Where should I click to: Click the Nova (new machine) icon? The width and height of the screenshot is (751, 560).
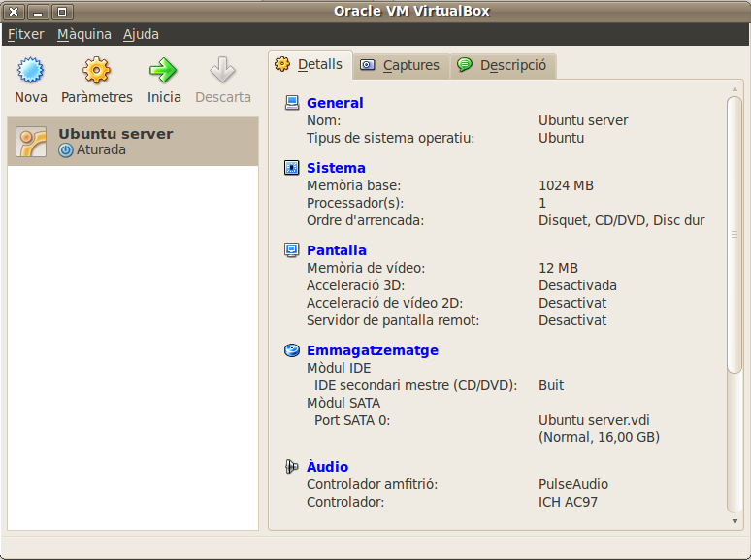click(31, 71)
